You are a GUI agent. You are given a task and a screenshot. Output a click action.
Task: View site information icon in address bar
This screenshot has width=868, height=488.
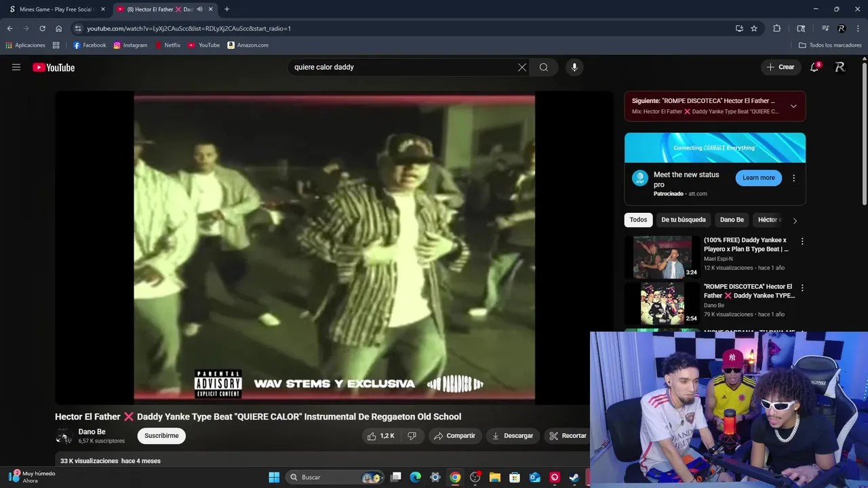pyautogui.click(x=78, y=28)
